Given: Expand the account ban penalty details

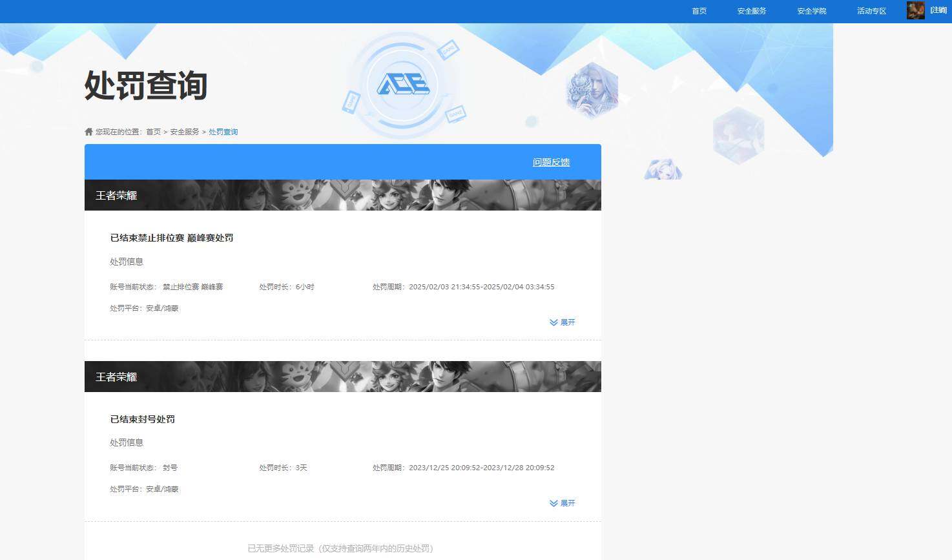Looking at the screenshot, I should click(x=568, y=503).
